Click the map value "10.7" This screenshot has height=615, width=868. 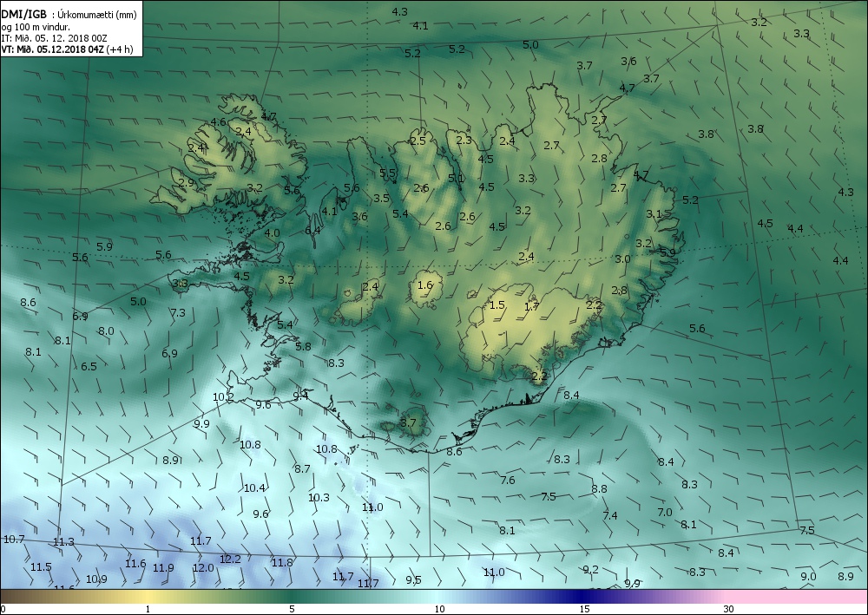[14, 540]
